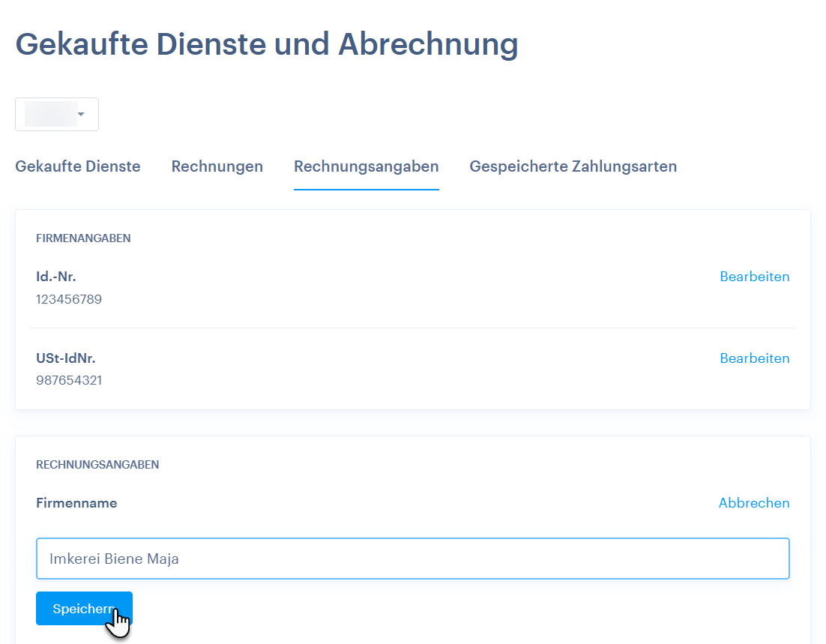Click Bearbeiten next to Id.-Nr.
Image resolution: width=826 pixels, height=644 pixels.
pos(754,277)
